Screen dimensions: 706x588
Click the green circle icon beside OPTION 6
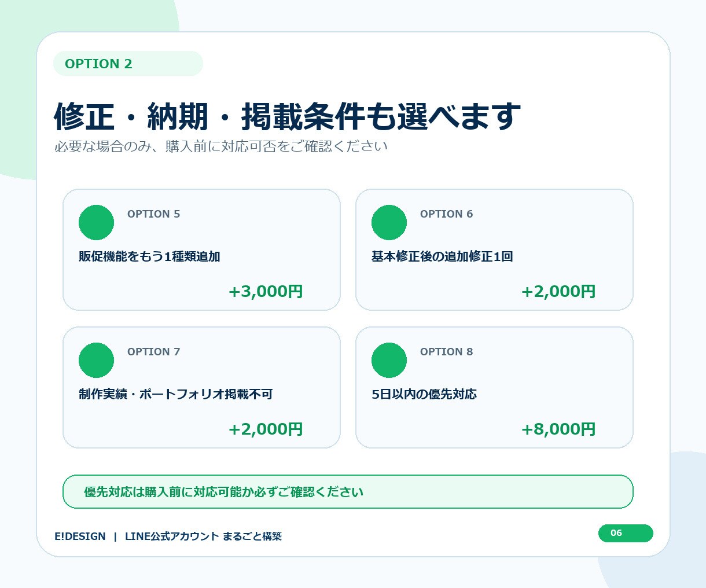[x=389, y=222]
